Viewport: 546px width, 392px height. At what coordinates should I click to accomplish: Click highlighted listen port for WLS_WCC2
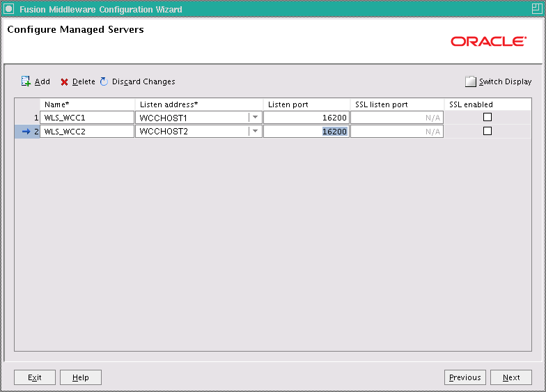coord(306,131)
